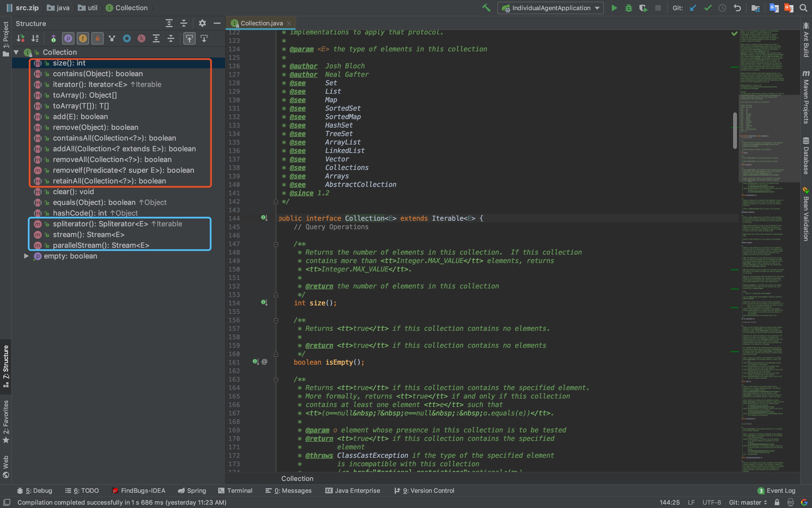Toggle show fields filter
The image size is (812, 508).
tap(83, 38)
